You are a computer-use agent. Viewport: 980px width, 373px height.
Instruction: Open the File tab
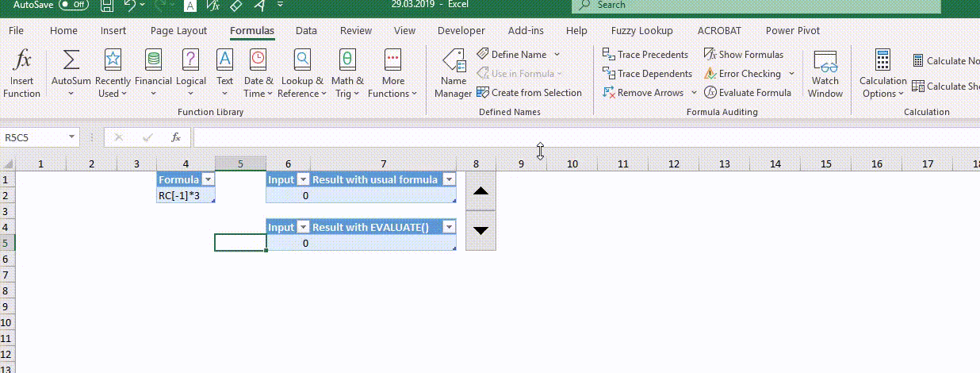coord(16,31)
